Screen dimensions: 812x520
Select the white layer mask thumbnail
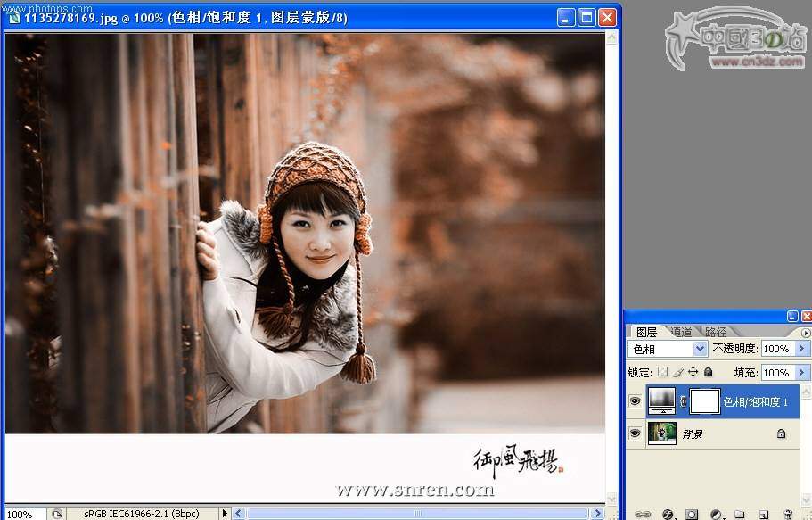coord(705,401)
